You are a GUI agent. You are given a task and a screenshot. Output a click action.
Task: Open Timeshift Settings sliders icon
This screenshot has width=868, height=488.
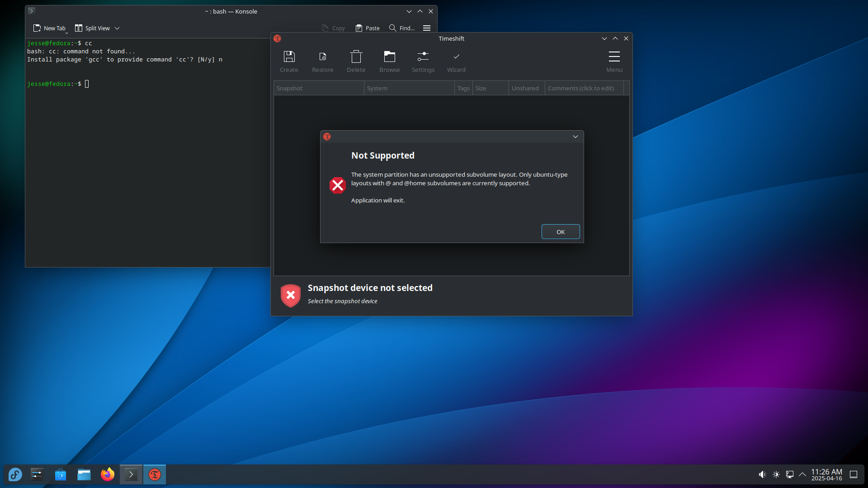(423, 56)
